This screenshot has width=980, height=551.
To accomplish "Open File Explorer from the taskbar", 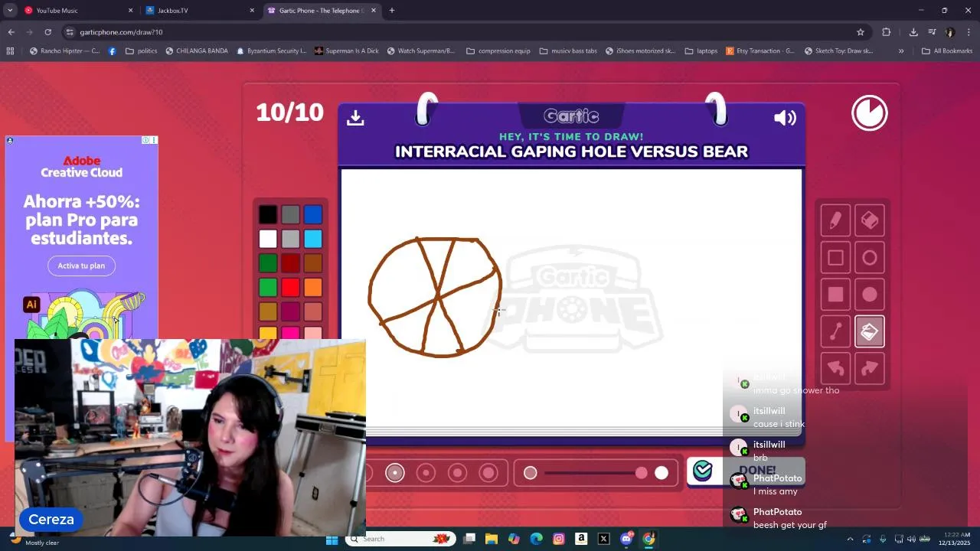I will 492,539.
